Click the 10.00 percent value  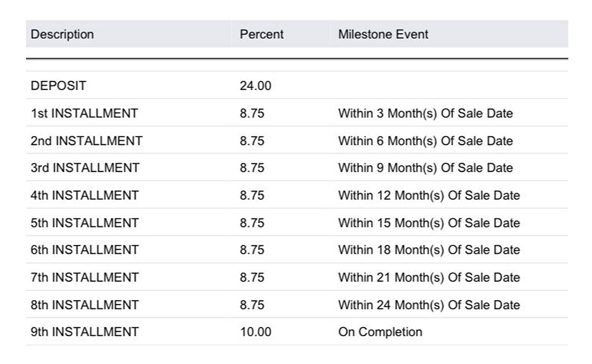pos(255,332)
